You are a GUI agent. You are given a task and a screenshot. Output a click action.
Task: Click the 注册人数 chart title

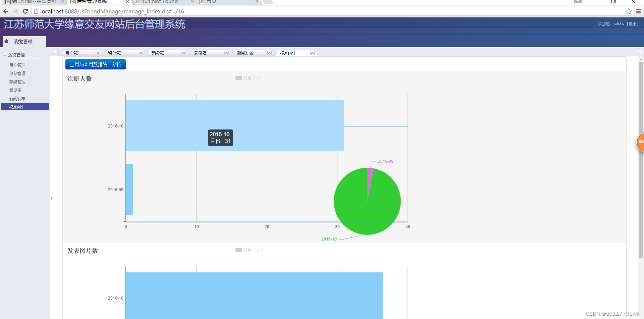[x=79, y=79]
